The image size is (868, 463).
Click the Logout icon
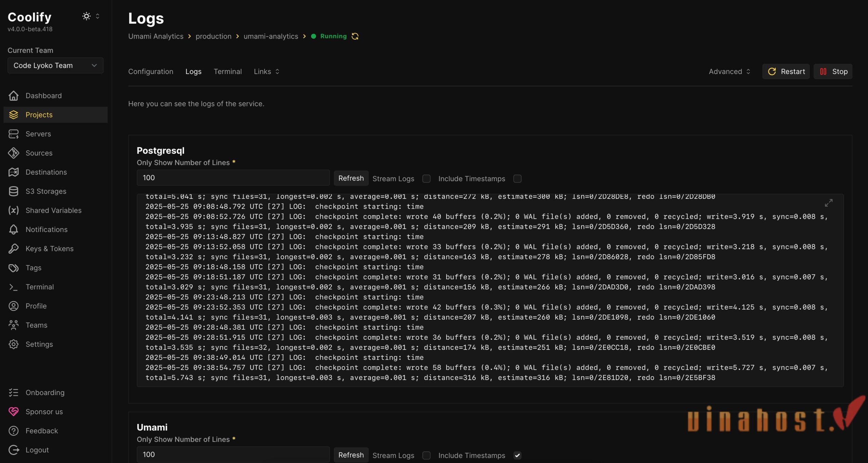pos(14,450)
